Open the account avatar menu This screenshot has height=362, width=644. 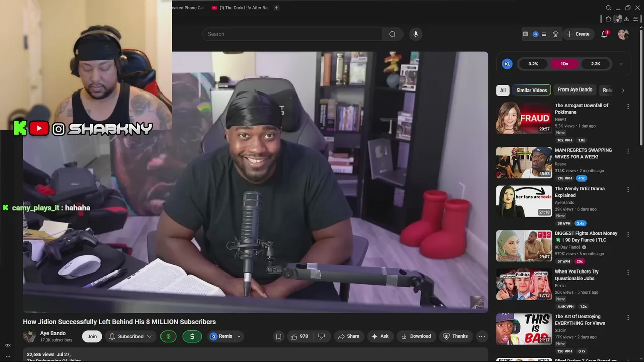click(x=623, y=34)
